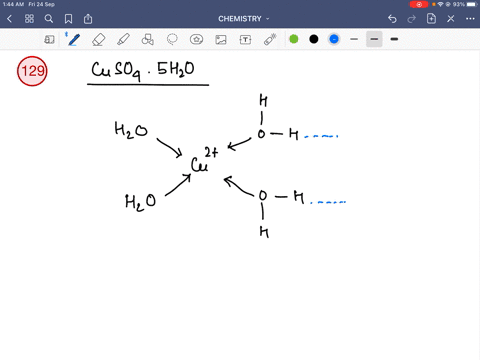480x360 pixels.
Task: Close the editing toolbar with X
Action: pyautogui.click(x=451, y=19)
